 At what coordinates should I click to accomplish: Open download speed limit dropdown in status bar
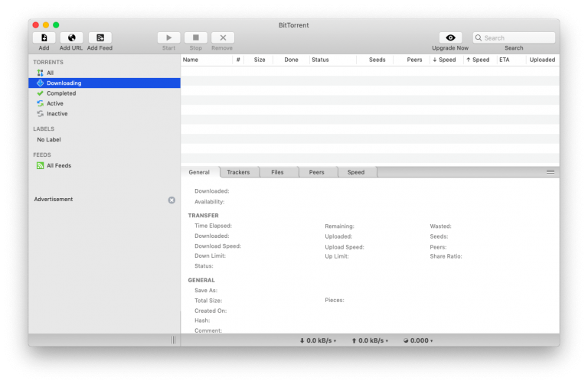pyautogui.click(x=318, y=340)
